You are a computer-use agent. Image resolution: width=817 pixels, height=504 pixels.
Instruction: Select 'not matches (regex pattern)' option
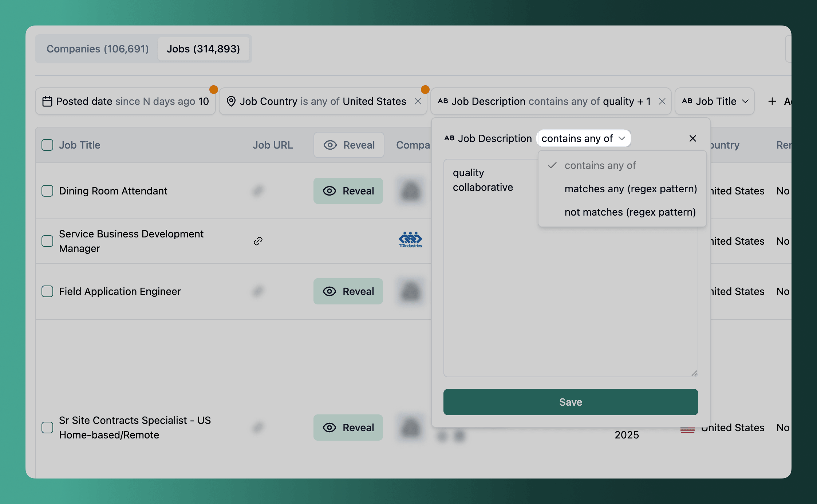[x=630, y=212]
